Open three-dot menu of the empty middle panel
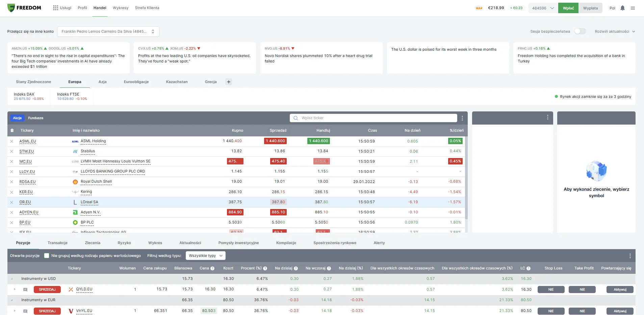644x315 pixels. click(x=548, y=117)
